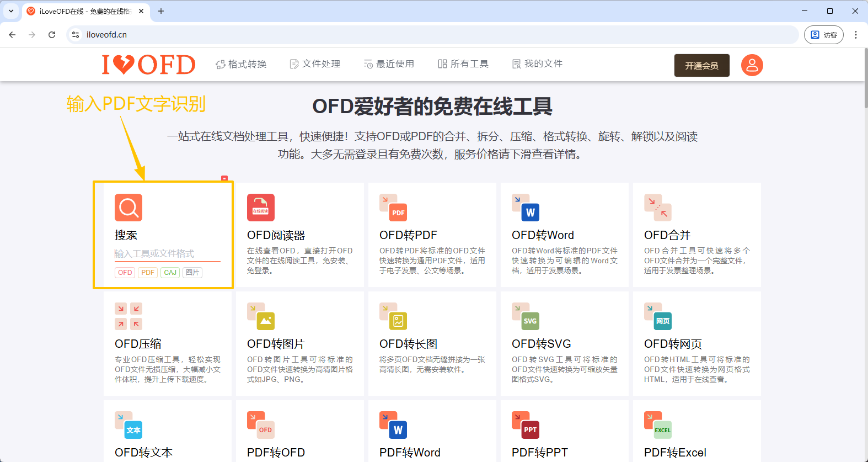Screen dimensions: 868x462
Task: Go back using the browser back arrow
Action: point(12,35)
